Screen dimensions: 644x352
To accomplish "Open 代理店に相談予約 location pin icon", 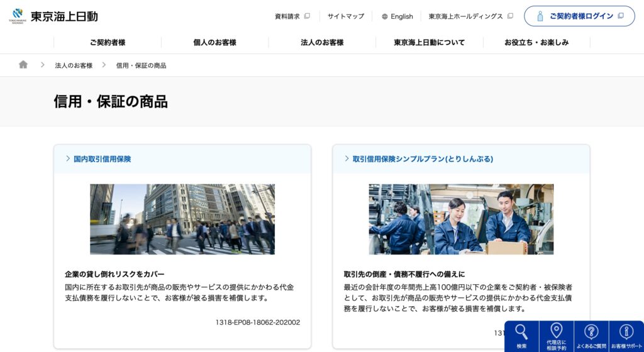I will [x=556, y=330].
